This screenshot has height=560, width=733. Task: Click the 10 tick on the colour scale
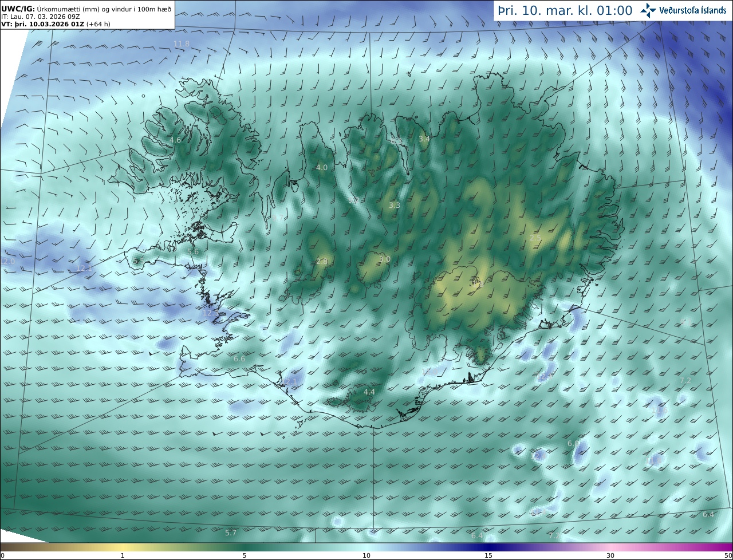366,555
